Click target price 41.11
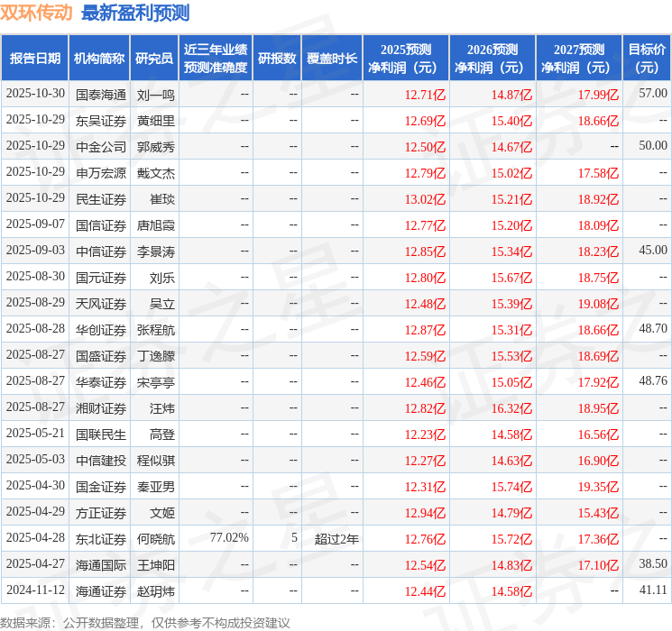The width and height of the screenshot is (672, 631). 653,590
